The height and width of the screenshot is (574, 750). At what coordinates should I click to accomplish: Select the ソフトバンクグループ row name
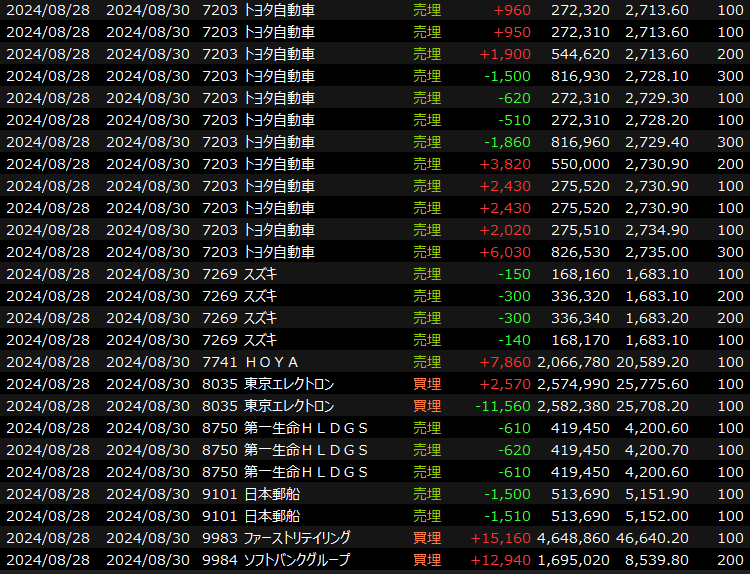[297, 560]
